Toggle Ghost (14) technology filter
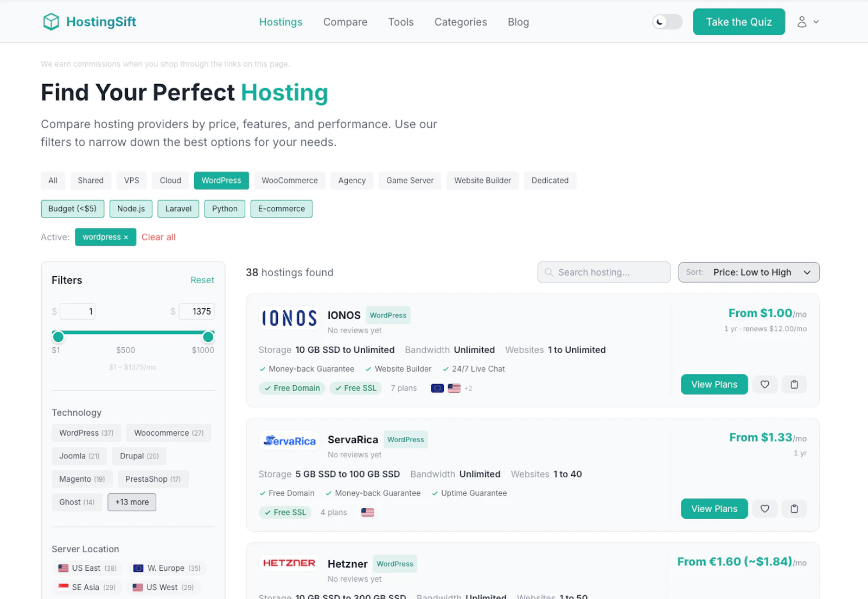Viewport: 868px width, 599px height. click(76, 502)
